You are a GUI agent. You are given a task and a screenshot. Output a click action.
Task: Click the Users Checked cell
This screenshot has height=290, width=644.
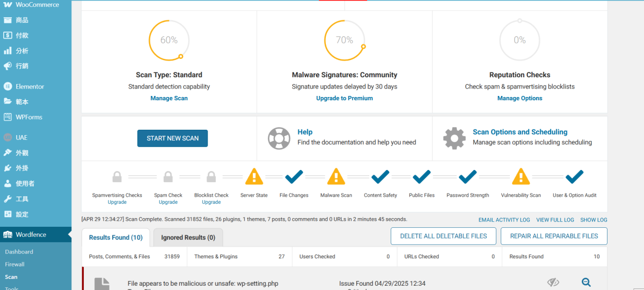(x=345, y=257)
